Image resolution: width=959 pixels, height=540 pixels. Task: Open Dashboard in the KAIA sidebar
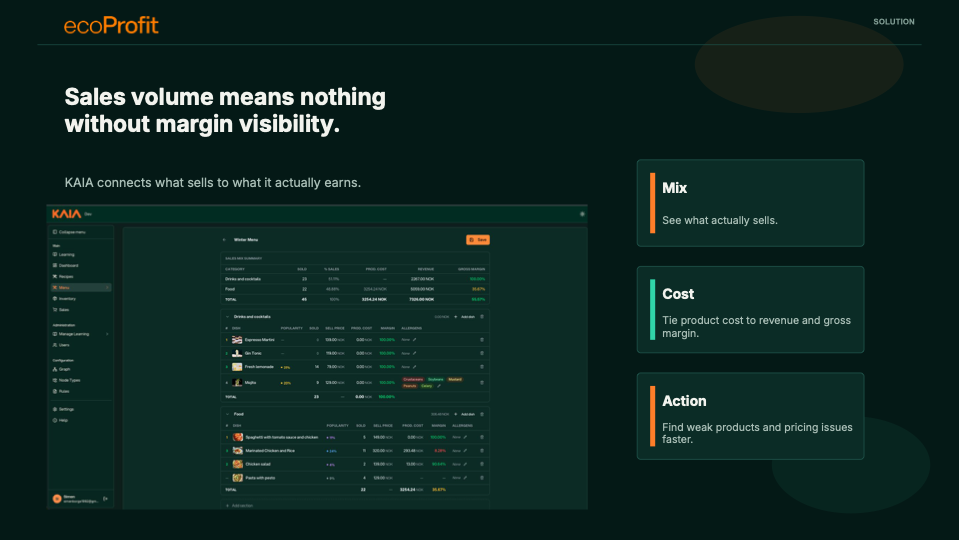tap(65, 265)
